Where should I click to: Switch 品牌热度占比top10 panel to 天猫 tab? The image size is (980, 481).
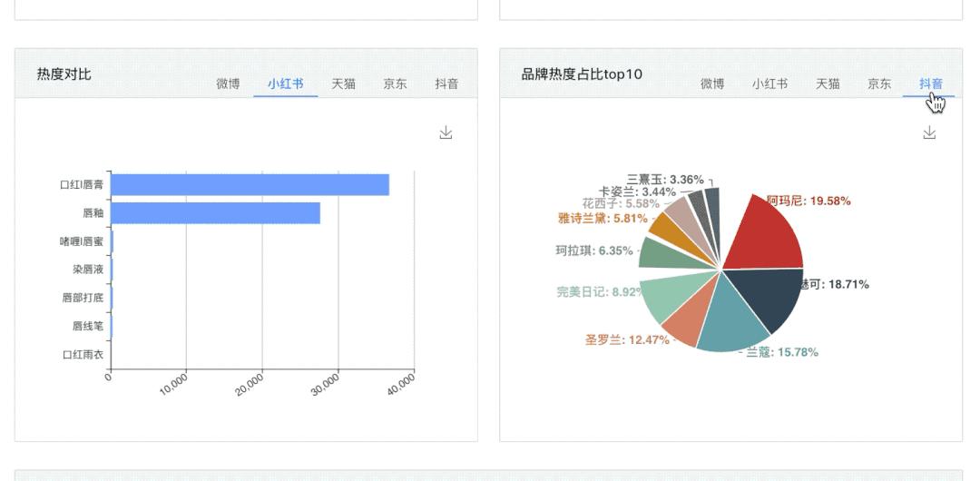point(828,83)
